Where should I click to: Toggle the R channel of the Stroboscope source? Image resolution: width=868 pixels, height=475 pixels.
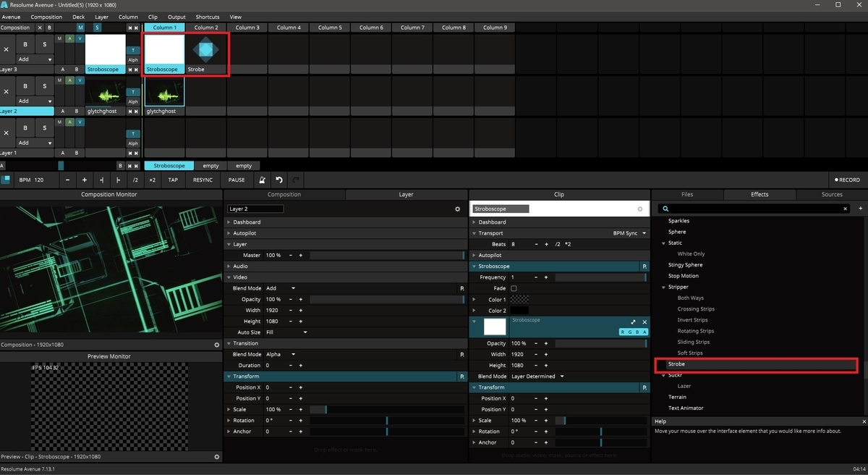(x=624, y=332)
